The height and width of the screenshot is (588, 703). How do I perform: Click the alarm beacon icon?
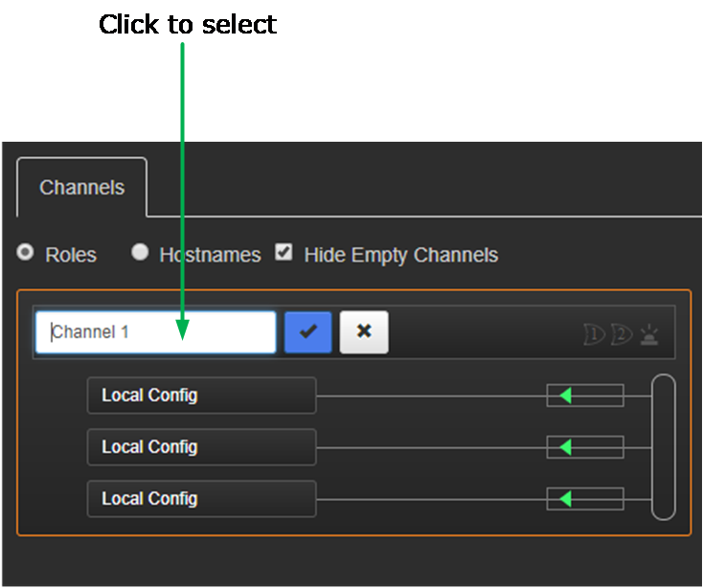[x=650, y=334]
